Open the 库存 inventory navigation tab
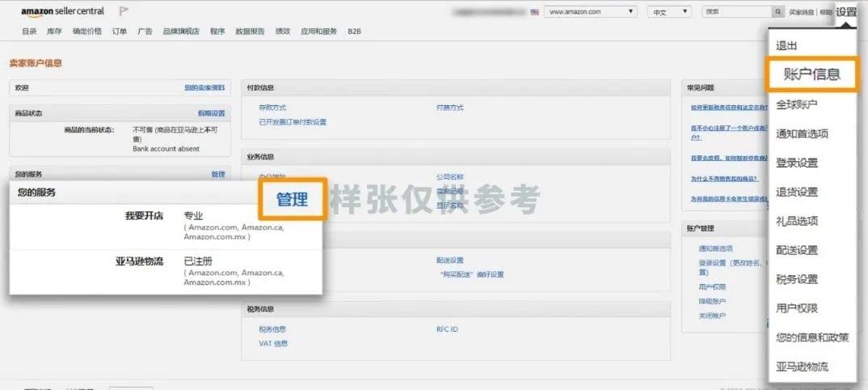 coord(54,32)
